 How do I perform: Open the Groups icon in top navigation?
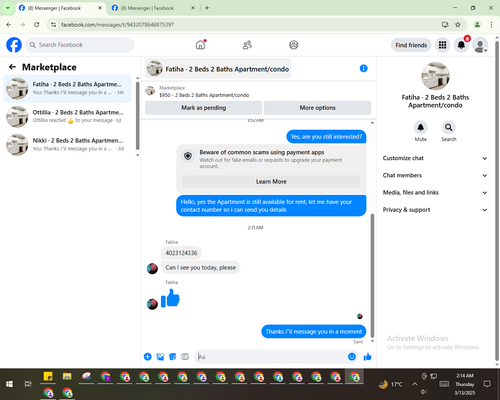click(x=294, y=45)
